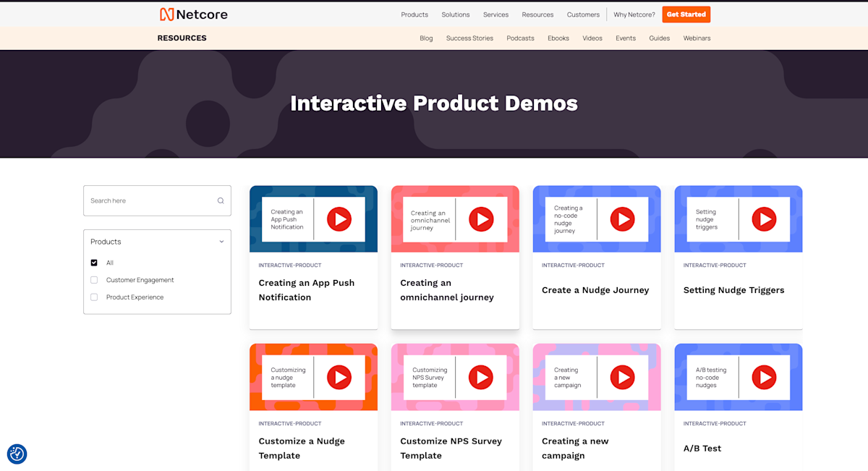
Task: Go to the Webinars section
Action: [697, 38]
